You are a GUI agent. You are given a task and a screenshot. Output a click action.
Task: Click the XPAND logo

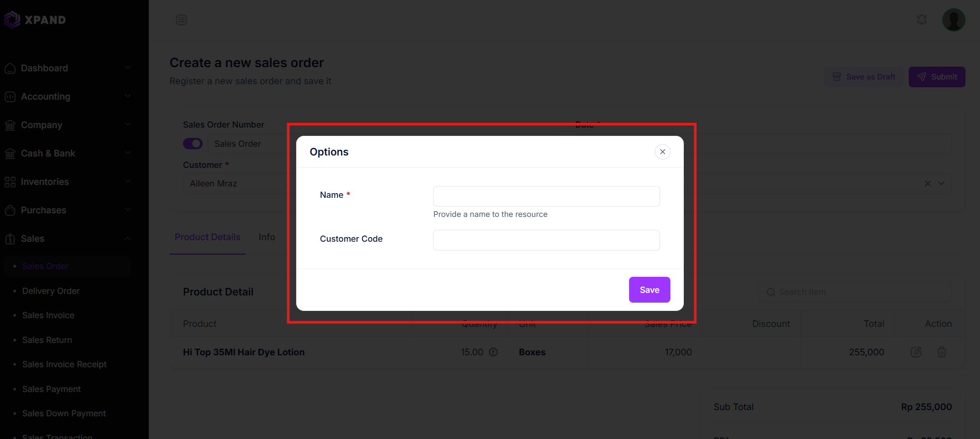click(x=35, y=20)
